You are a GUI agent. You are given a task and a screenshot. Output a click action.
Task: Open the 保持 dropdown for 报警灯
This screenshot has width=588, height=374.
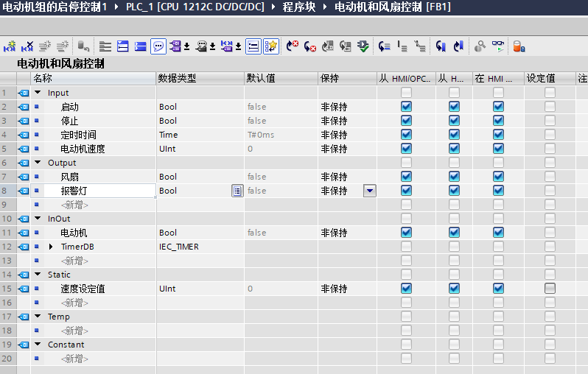(369, 191)
